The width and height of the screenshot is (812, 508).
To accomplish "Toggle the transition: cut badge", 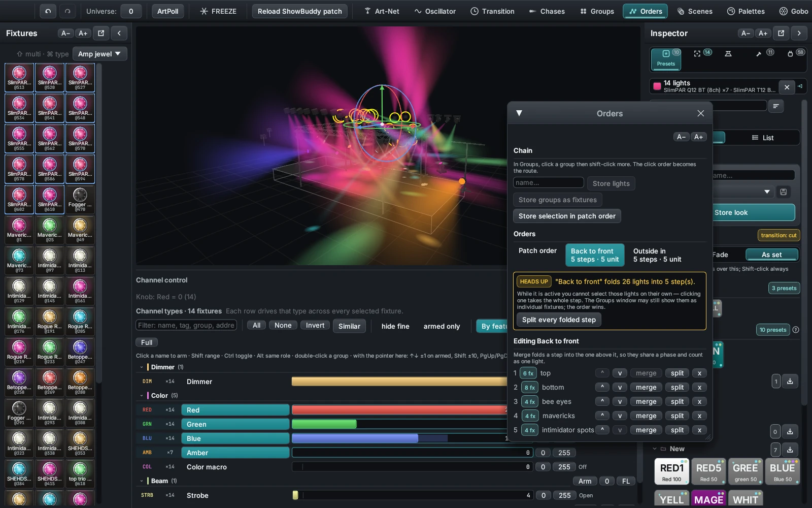I will tap(779, 235).
